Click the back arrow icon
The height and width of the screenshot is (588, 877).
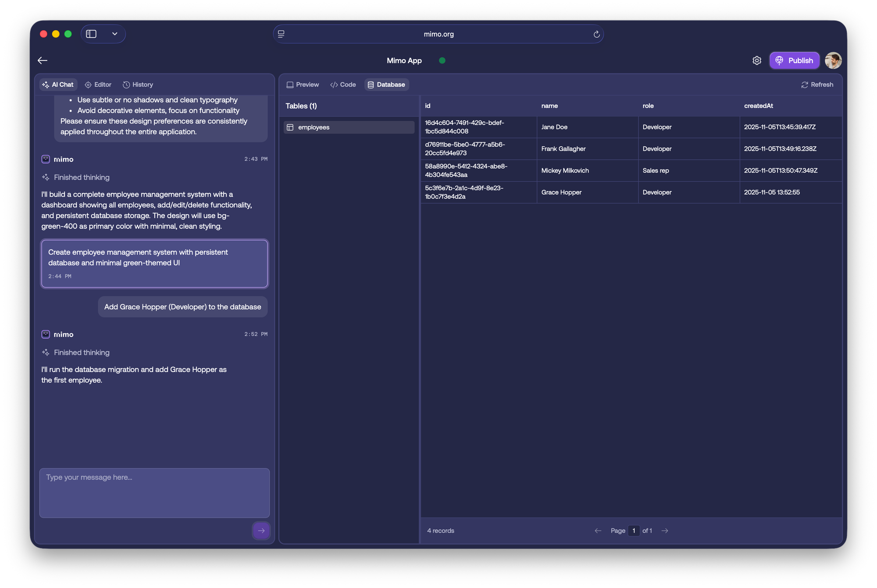(43, 60)
